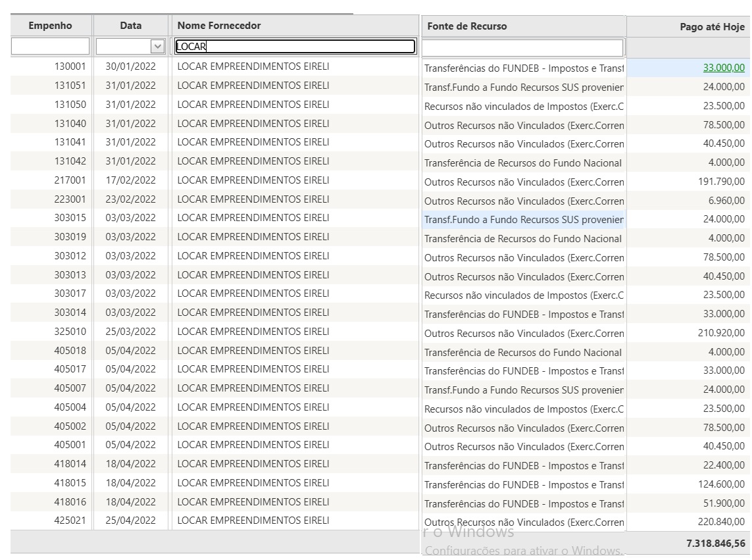
Task: Click the Fonte de Recurso column header
Action: [467, 26]
